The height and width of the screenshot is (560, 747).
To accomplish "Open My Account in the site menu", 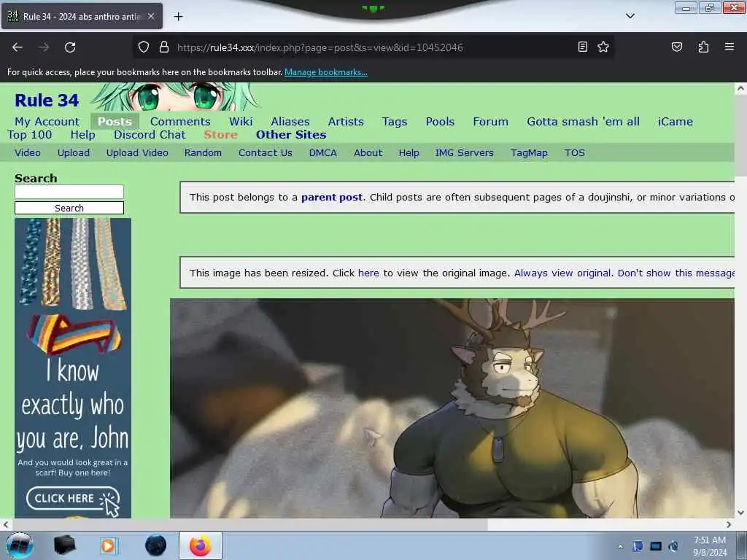I will (x=47, y=122).
